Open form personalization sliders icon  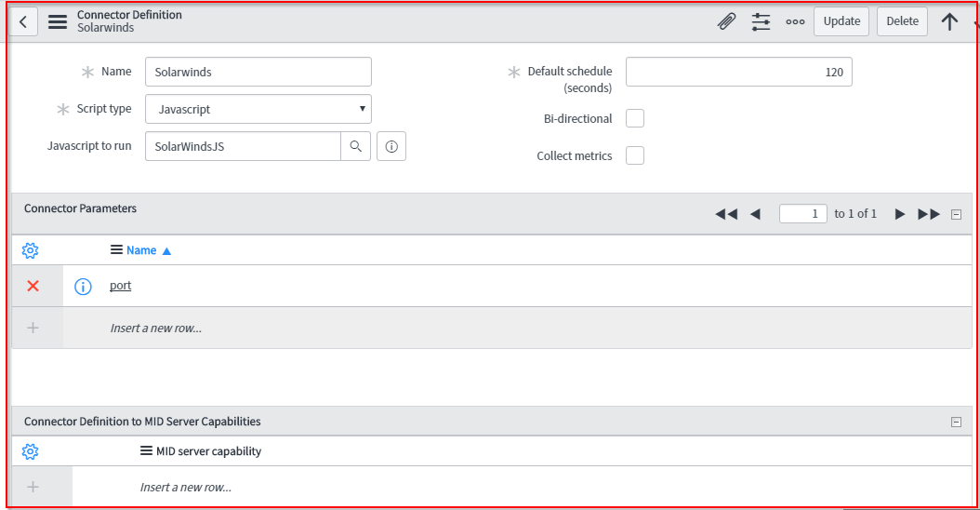tap(761, 21)
